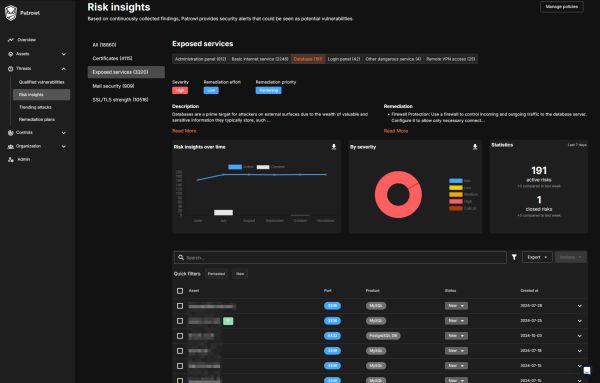
Task: Toggle the select-all checkbox in table header
Action: (x=180, y=291)
